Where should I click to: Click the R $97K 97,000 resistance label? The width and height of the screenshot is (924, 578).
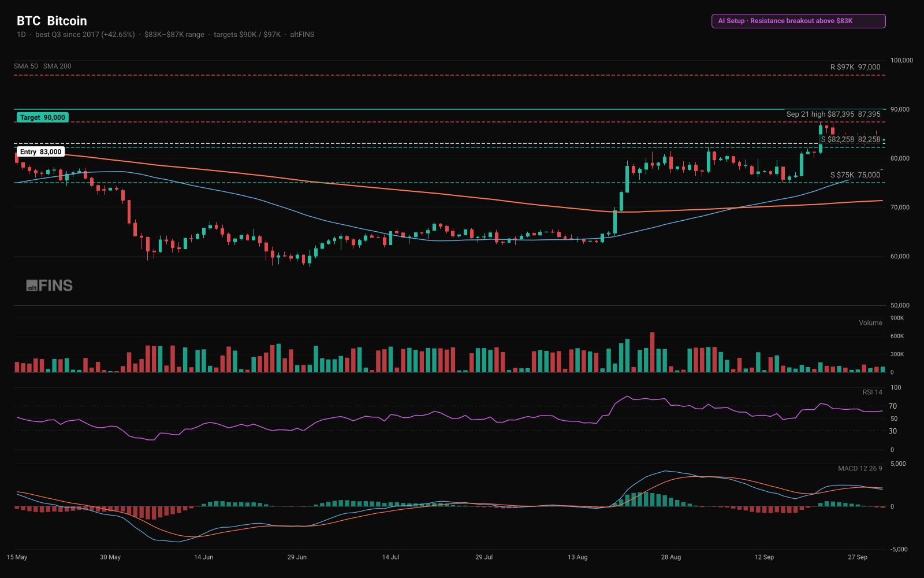[855, 67]
